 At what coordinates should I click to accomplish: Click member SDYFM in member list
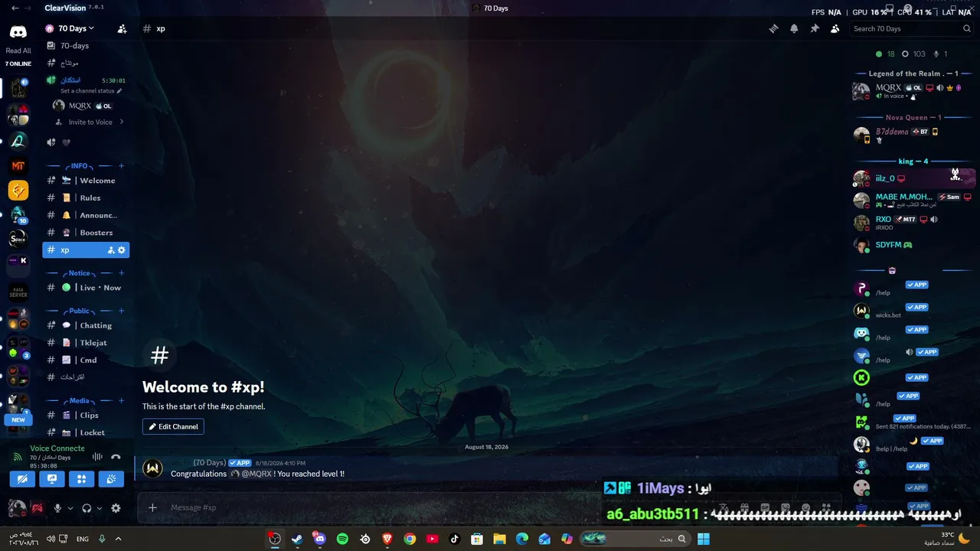click(x=913, y=245)
